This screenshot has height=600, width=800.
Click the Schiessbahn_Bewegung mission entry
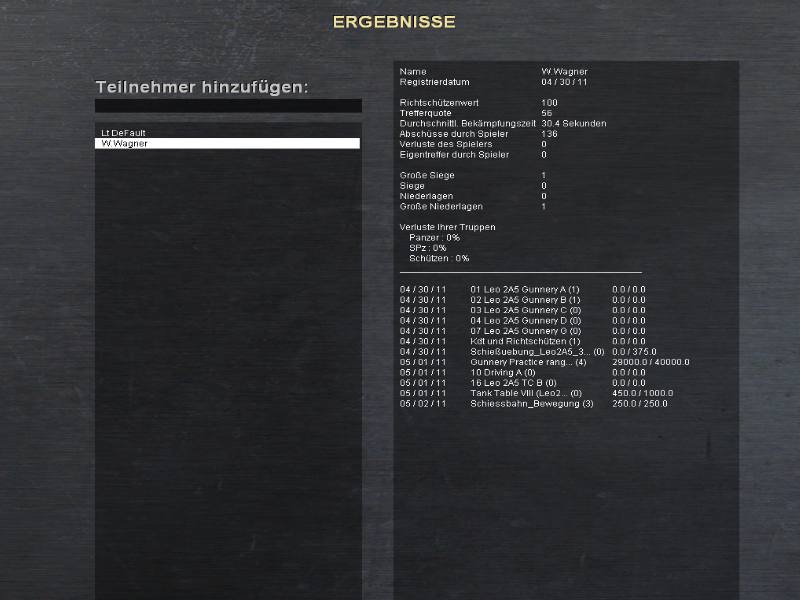(531, 404)
